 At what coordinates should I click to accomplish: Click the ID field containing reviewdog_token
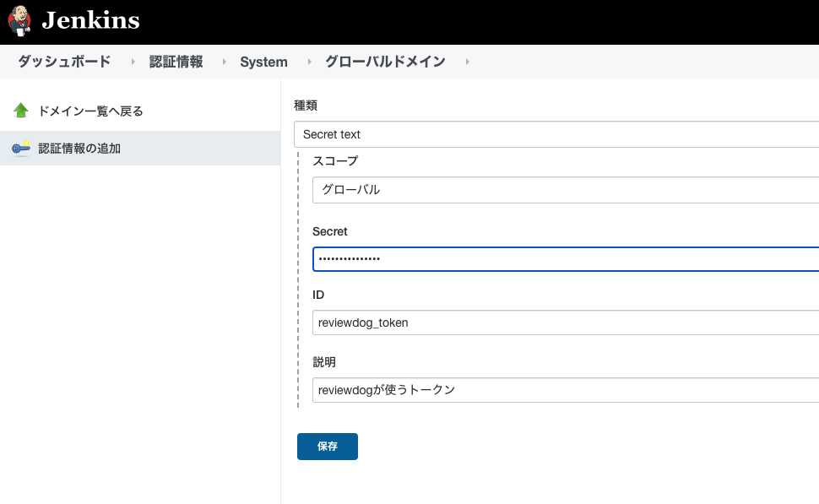566,322
